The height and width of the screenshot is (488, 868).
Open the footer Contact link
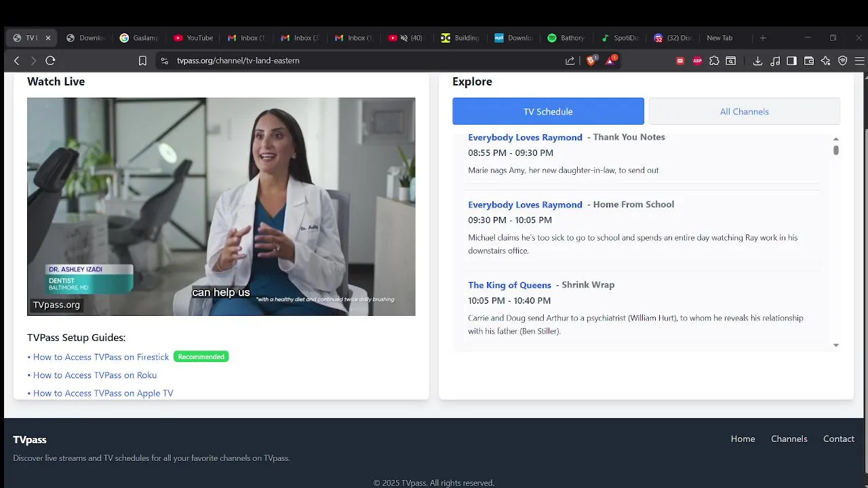pyautogui.click(x=839, y=439)
